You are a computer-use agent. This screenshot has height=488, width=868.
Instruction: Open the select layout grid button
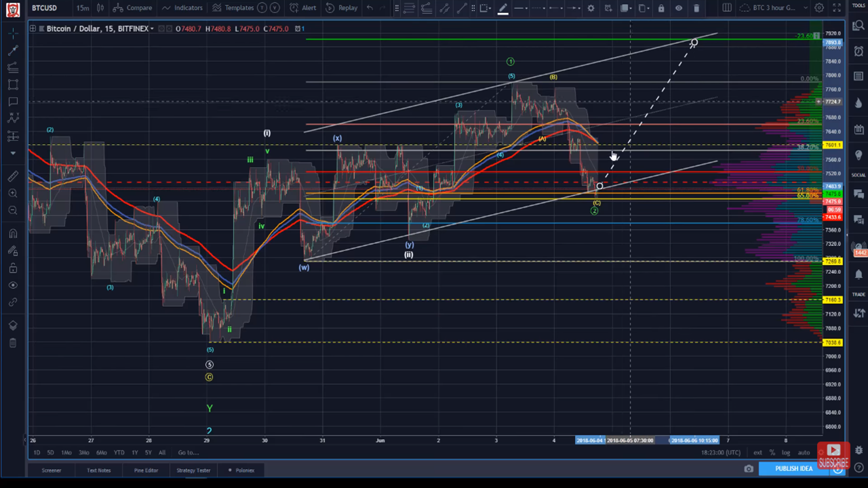point(727,8)
